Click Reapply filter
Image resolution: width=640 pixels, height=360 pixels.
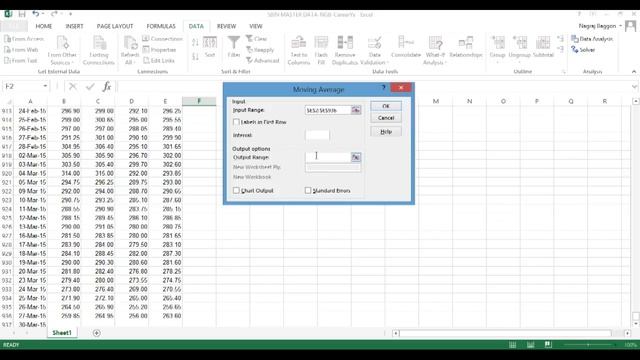pyautogui.click(x=260, y=50)
